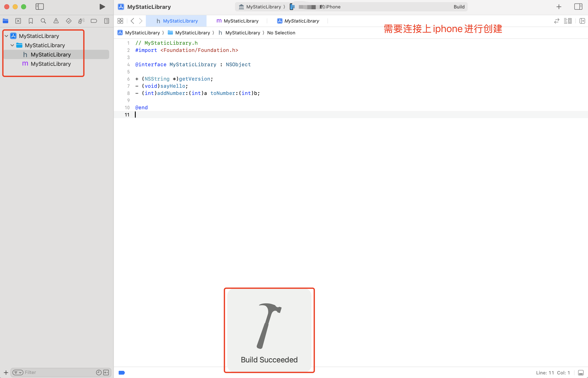Open the Issue navigator warning icon
Viewport: 588px width, 378px height.
click(x=56, y=21)
